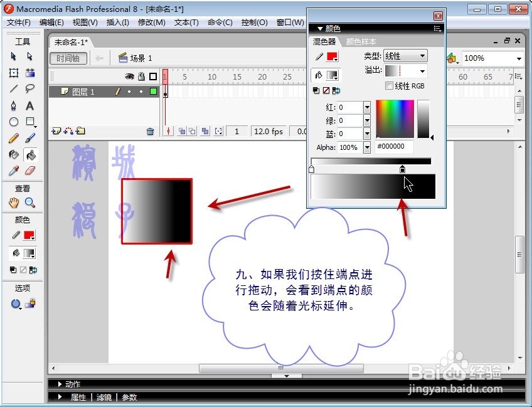The height and width of the screenshot is (407, 532).
Task: Click the Onion Skin icon below the timeline
Action: point(182,130)
